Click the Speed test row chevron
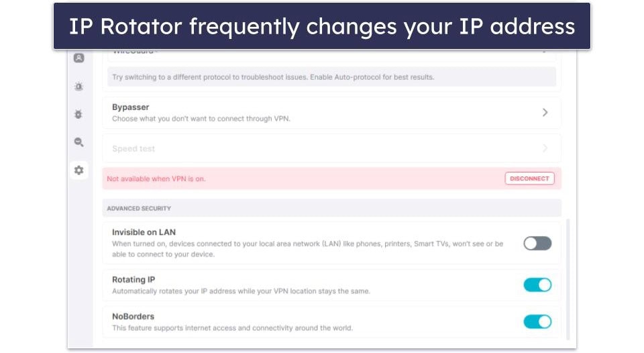The width and height of the screenshot is (644, 353). coord(545,148)
